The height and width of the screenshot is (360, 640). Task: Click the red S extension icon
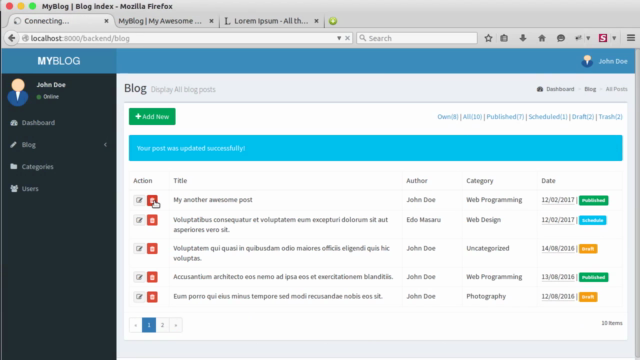point(603,38)
